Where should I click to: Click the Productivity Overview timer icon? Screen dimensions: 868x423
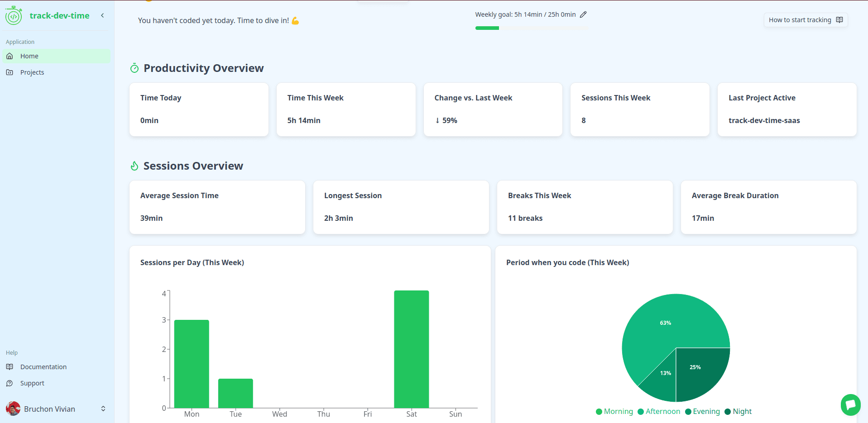coord(134,68)
